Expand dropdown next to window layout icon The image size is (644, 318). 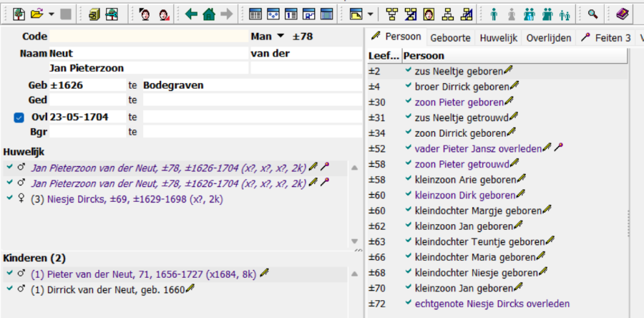click(370, 14)
